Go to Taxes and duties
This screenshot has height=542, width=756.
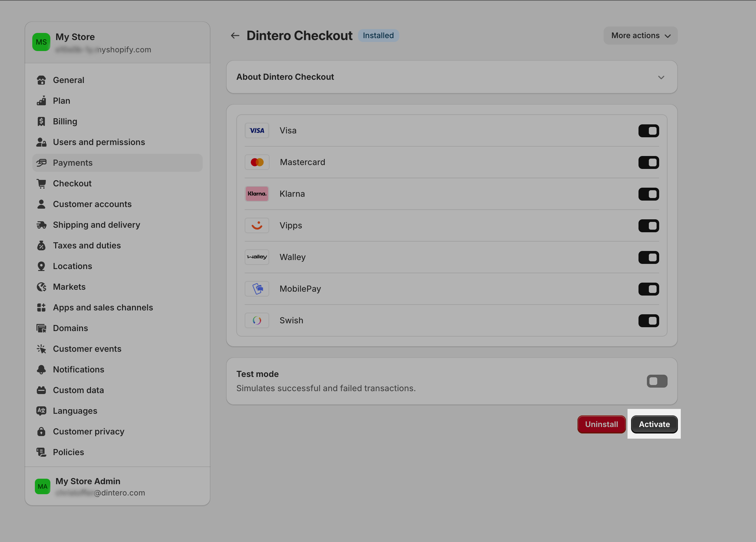(117, 245)
